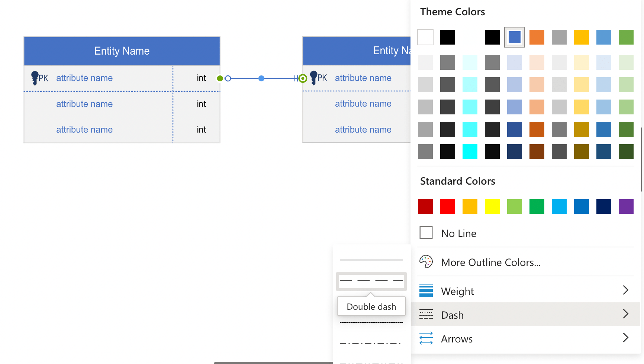
Task: Choose the No Line option
Action: (x=425, y=233)
